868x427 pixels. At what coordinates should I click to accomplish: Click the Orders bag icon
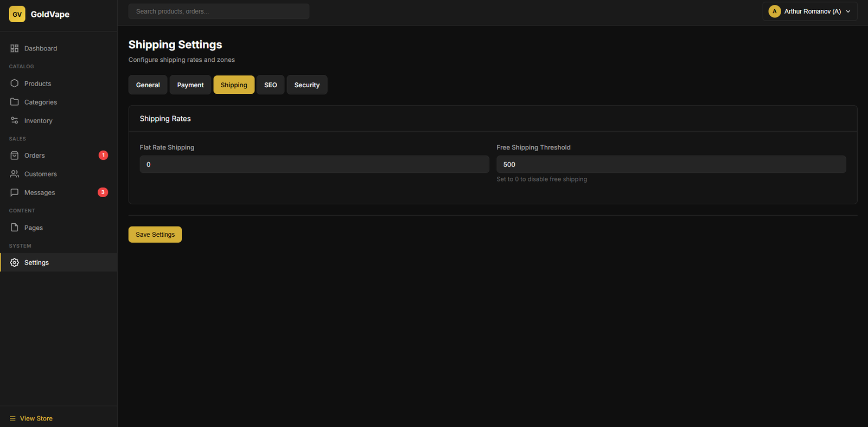click(15, 156)
